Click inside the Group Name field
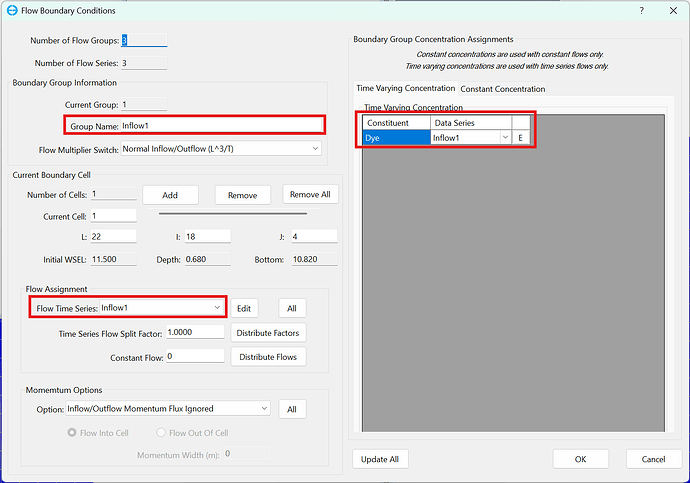 pos(220,125)
